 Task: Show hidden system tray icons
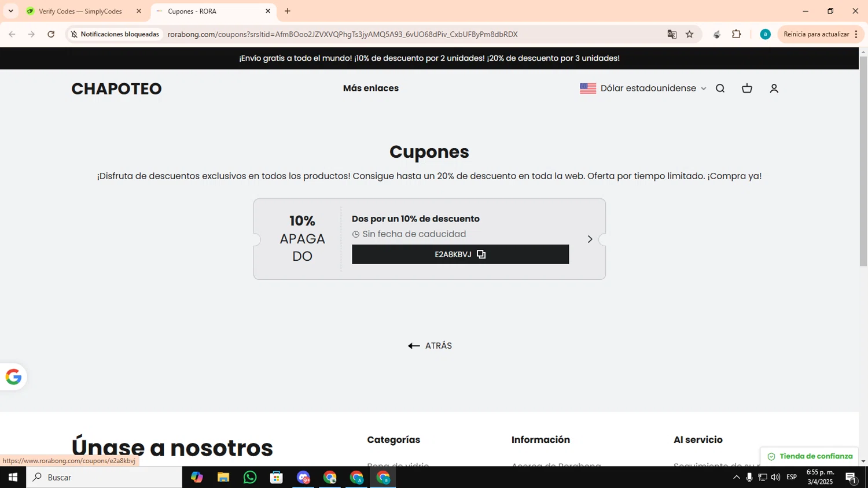[737, 477]
